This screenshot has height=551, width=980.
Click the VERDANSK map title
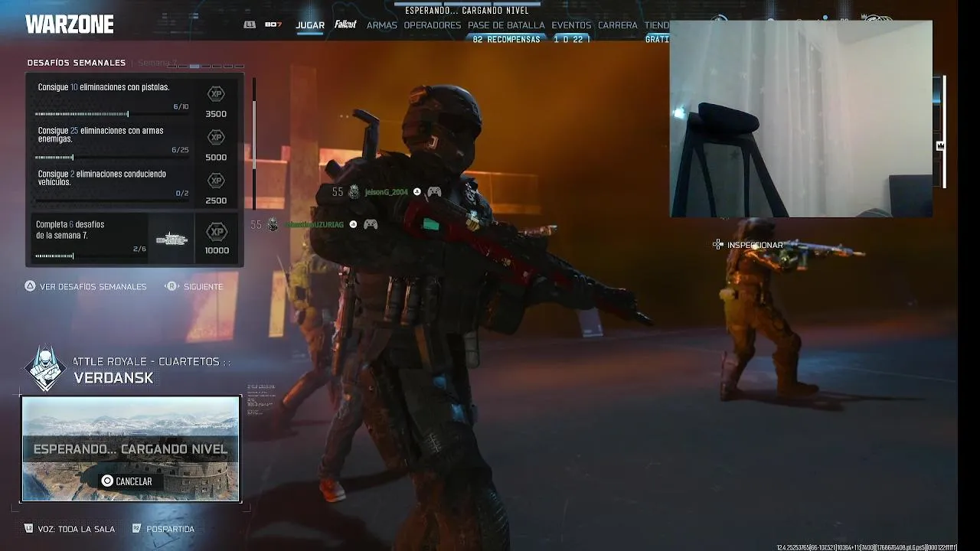(113, 378)
